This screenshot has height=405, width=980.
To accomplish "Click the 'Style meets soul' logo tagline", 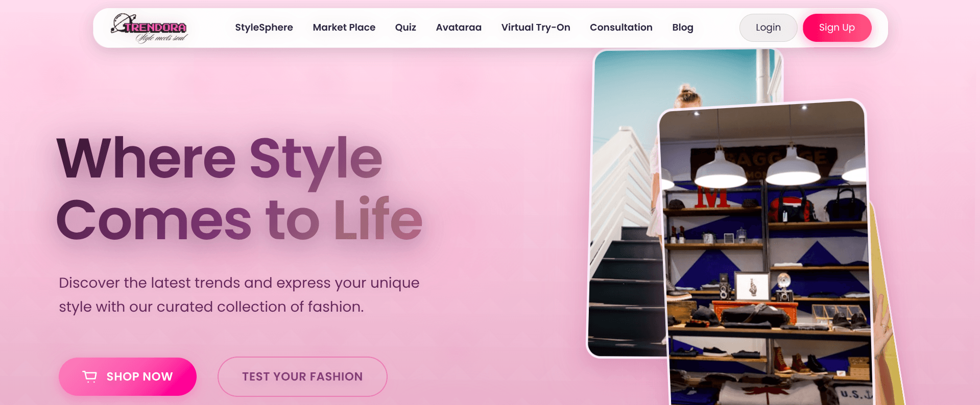I will (x=162, y=38).
